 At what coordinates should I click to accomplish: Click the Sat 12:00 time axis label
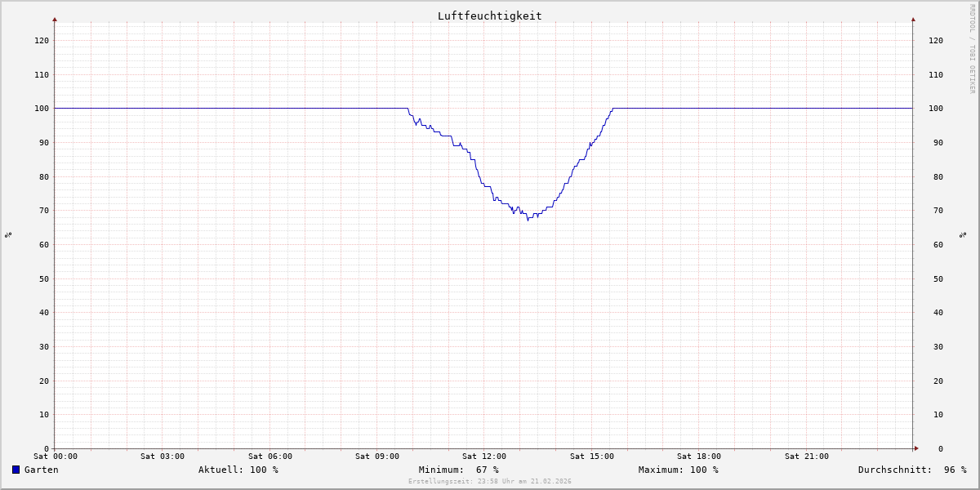point(484,457)
